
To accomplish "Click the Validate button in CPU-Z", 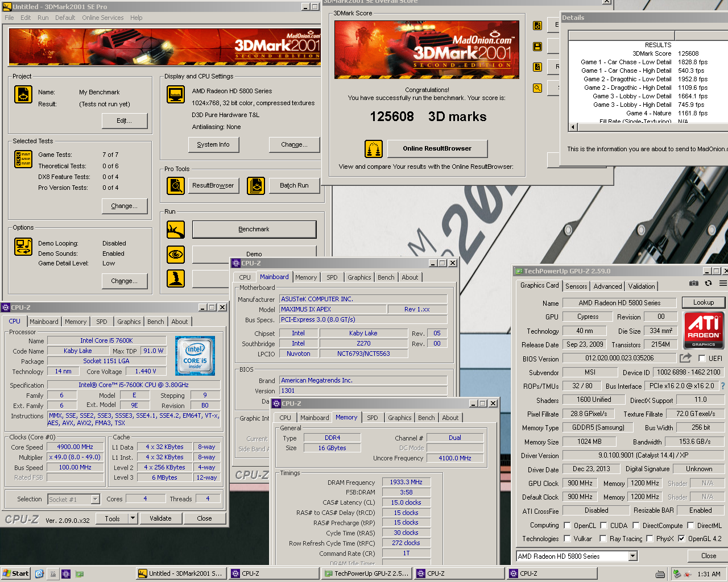I will (160, 518).
